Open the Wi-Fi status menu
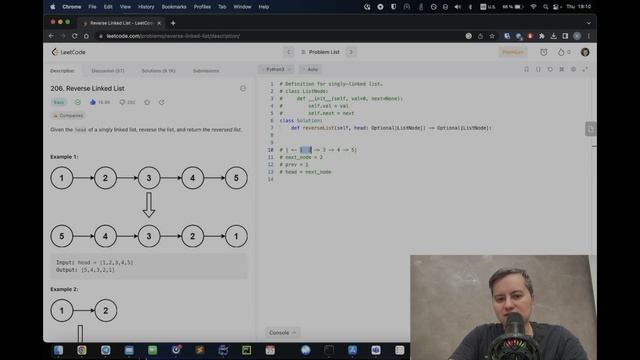Screen dimensions: 640x360 point(533,7)
